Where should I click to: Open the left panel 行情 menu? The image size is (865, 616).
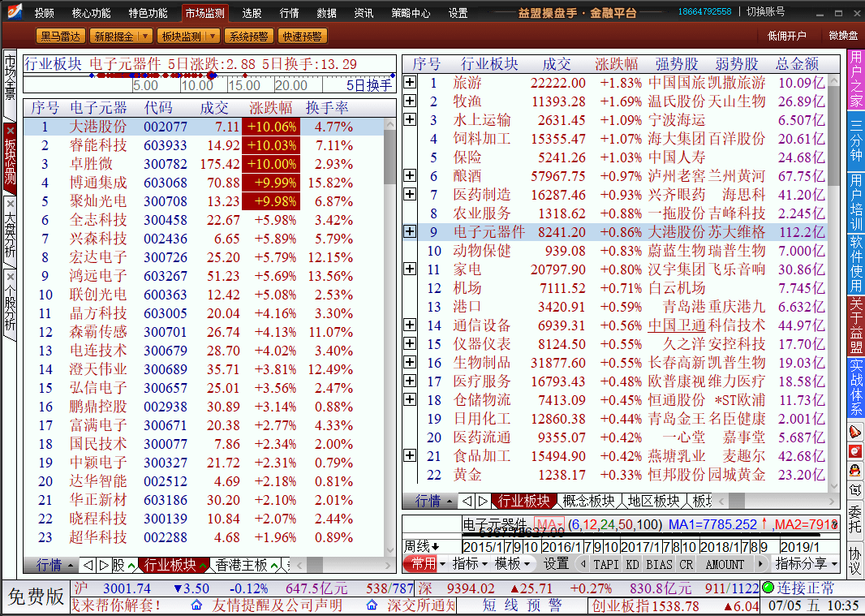54,565
